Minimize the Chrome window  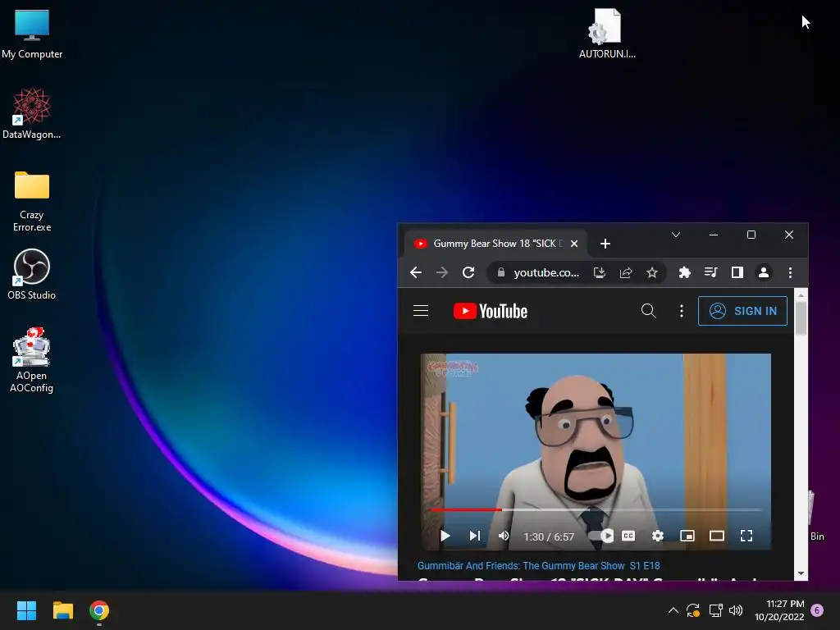pos(714,235)
